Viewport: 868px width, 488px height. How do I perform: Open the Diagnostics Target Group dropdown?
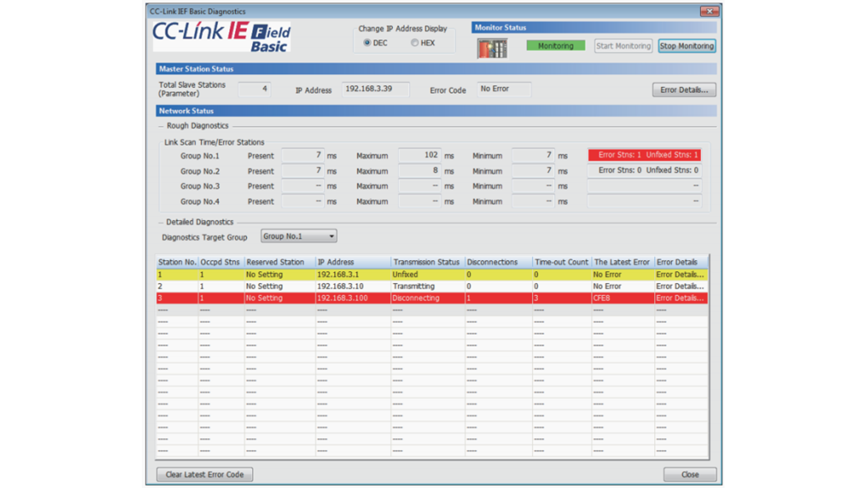pos(299,236)
